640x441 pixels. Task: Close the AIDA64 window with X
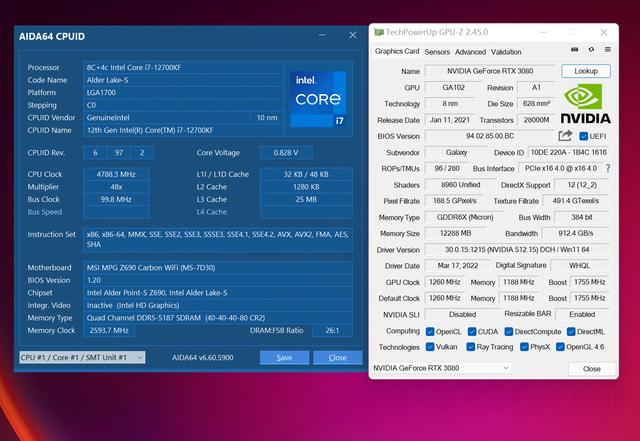click(x=353, y=35)
